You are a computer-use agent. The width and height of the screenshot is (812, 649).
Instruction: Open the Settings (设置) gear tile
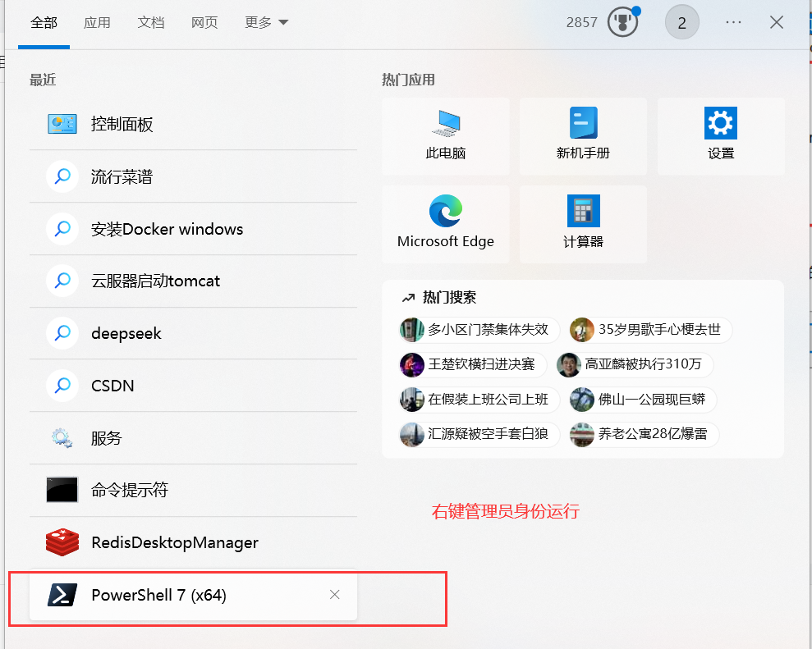721,136
